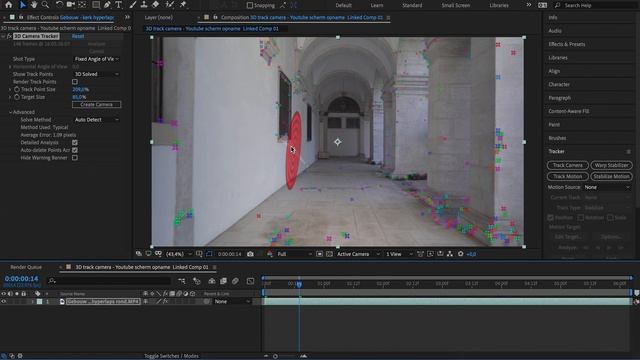
Task: Select the Clone Stamp tool
Action: pos(144,5)
